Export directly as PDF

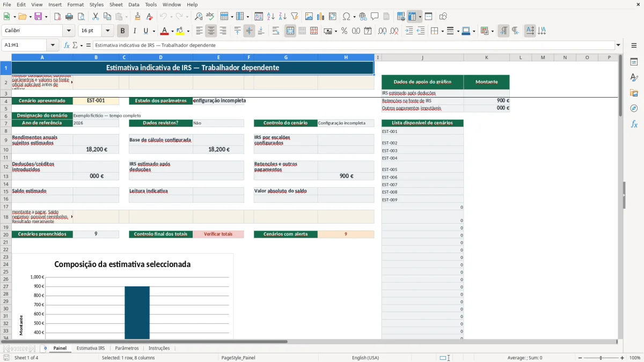point(57,17)
